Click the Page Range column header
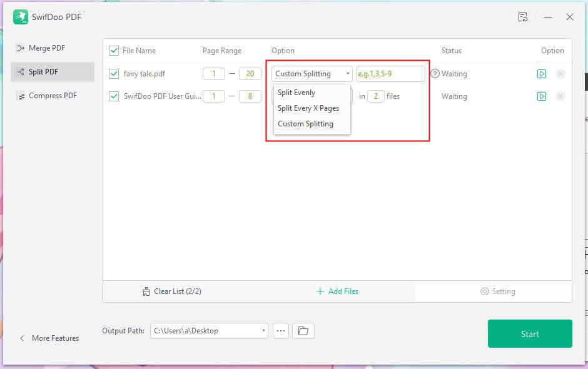 point(222,51)
